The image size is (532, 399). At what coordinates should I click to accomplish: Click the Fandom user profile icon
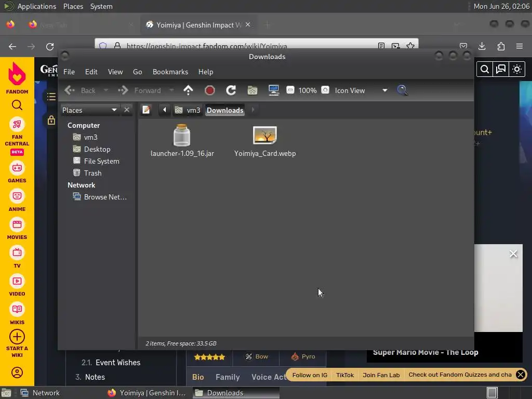click(17, 373)
